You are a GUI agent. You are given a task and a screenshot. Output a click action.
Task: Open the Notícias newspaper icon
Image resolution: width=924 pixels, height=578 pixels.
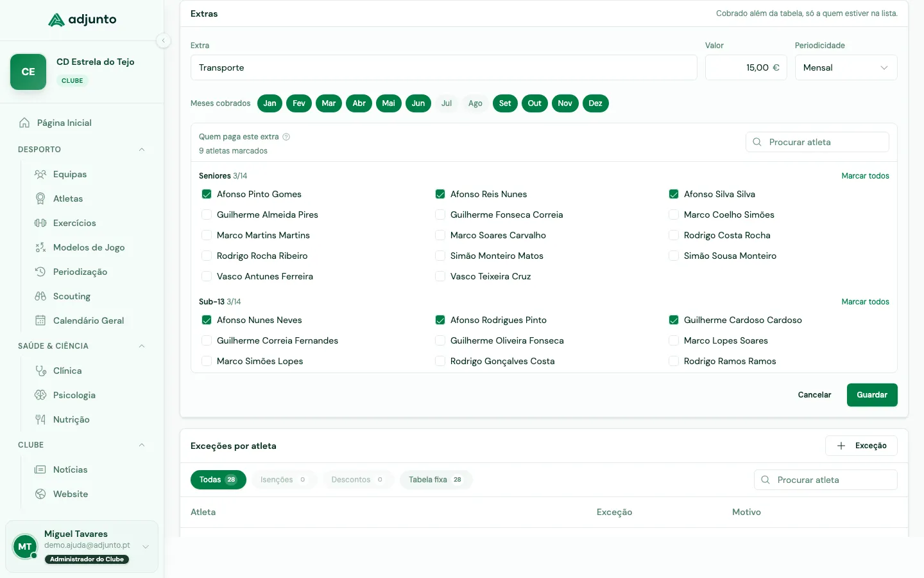pos(40,469)
